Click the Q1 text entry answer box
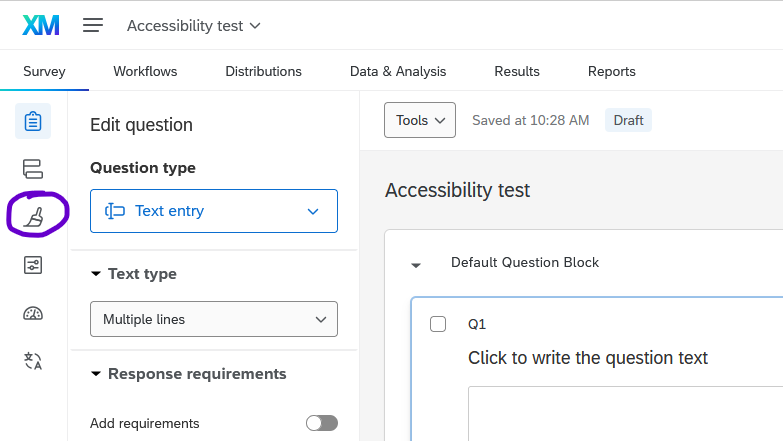This screenshot has width=783, height=441. coord(625,414)
